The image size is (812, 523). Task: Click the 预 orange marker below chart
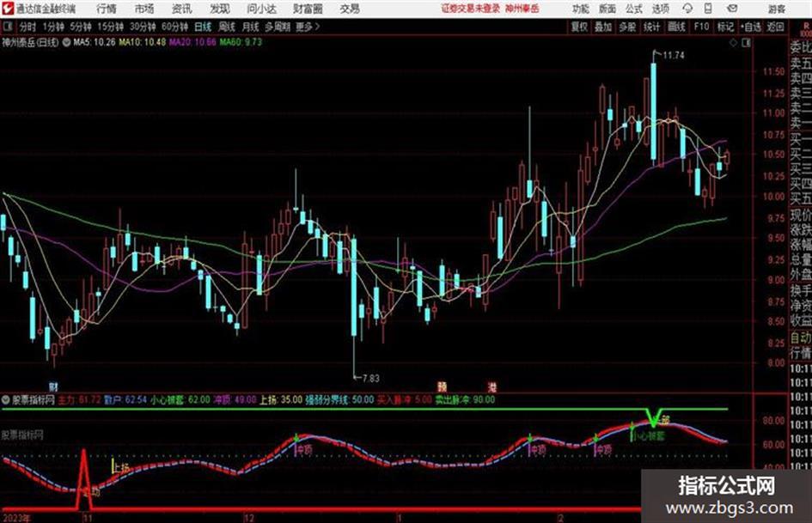coord(442,386)
